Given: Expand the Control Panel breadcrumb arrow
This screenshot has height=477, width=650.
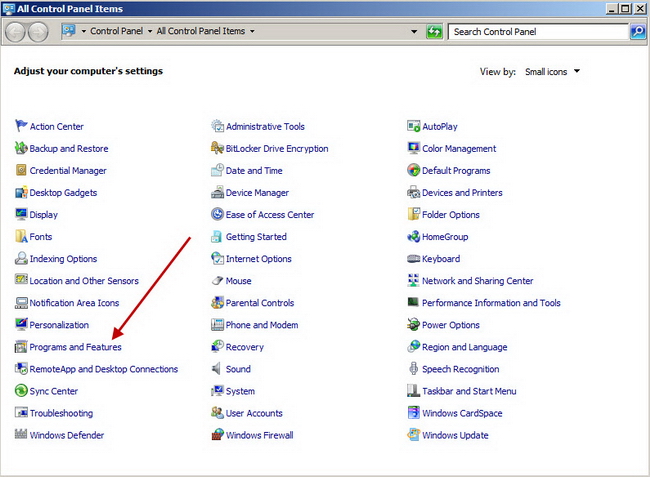Looking at the screenshot, I should [x=150, y=31].
